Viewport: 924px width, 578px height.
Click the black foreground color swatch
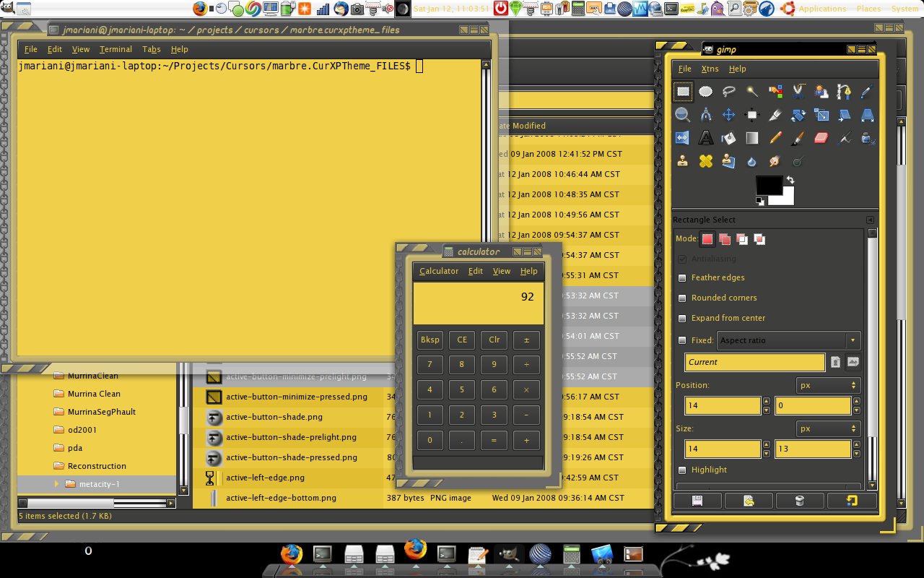[769, 185]
